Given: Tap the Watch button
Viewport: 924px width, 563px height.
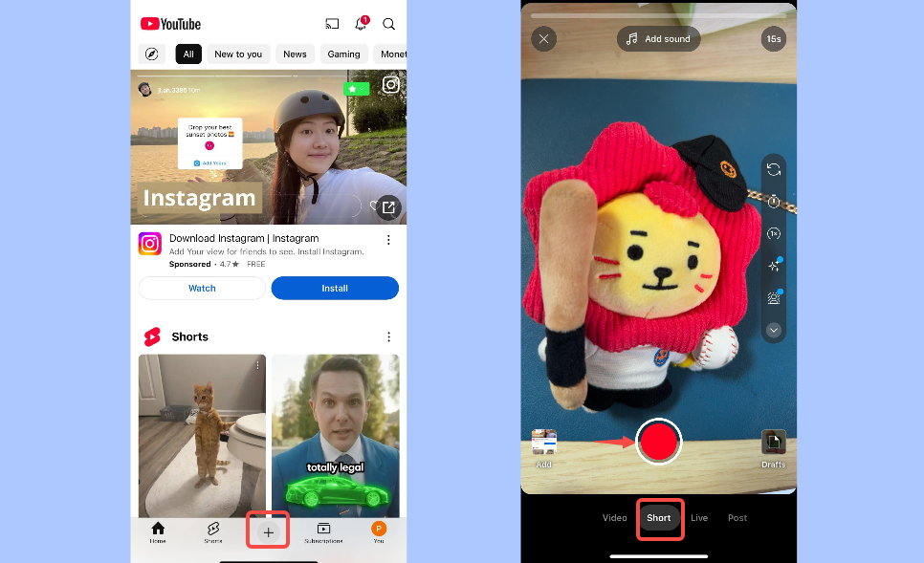Looking at the screenshot, I should coord(202,288).
